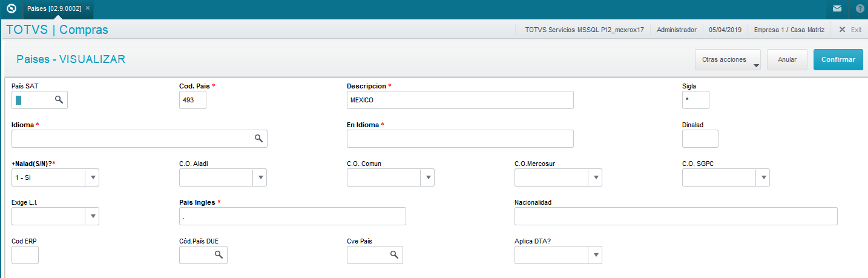Click the Paises - VISUALIZAR heading
The height and width of the screenshot is (278, 868).
[x=71, y=59]
